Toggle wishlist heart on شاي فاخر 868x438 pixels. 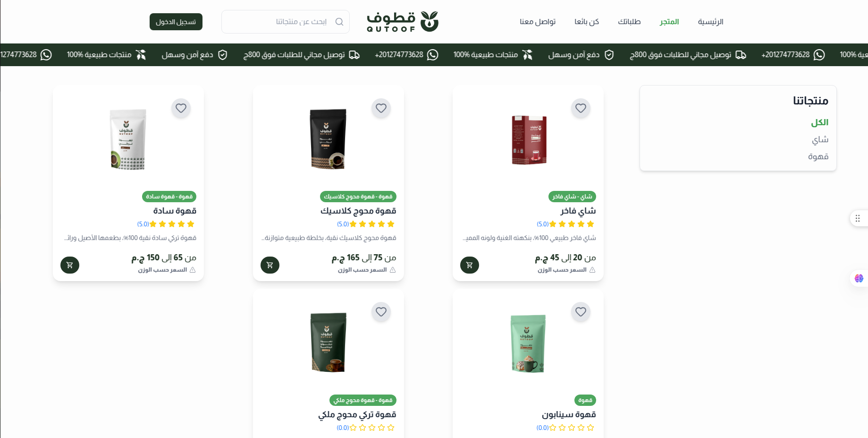point(581,108)
